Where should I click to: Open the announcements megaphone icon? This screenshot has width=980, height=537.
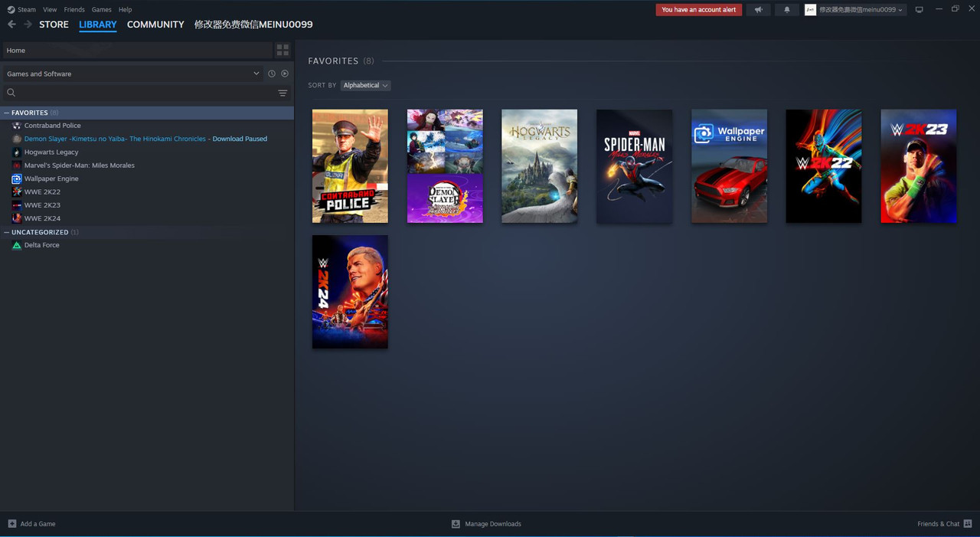(x=758, y=10)
